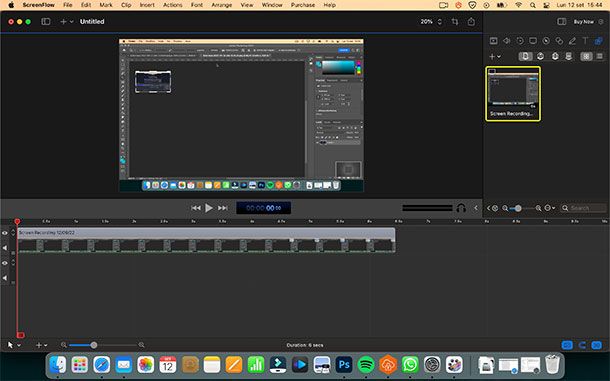The height and width of the screenshot is (381, 610).
Task: Open the Touch Callout properties tab
Action: (559, 40)
